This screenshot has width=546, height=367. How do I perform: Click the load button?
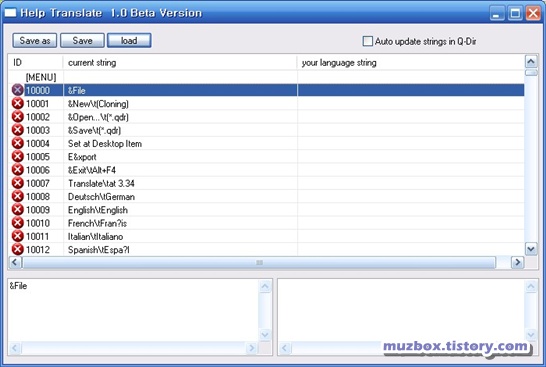(x=129, y=40)
